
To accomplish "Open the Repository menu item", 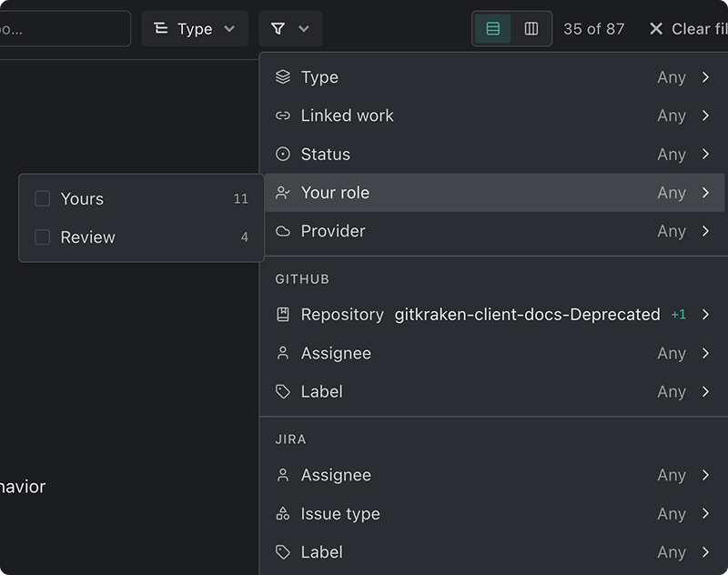I will [x=494, y=315].
